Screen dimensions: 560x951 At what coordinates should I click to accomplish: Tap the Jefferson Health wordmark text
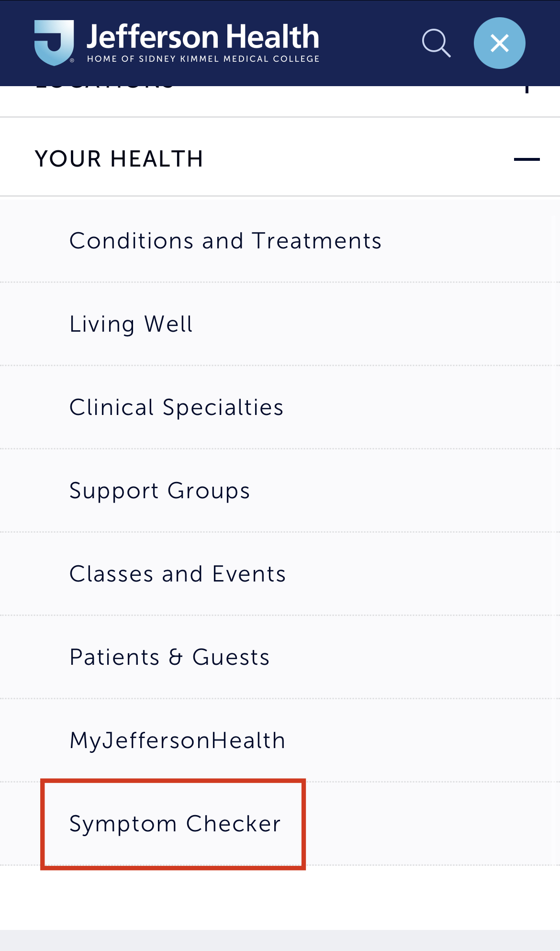pyautogui.click(x=202, y=37)
